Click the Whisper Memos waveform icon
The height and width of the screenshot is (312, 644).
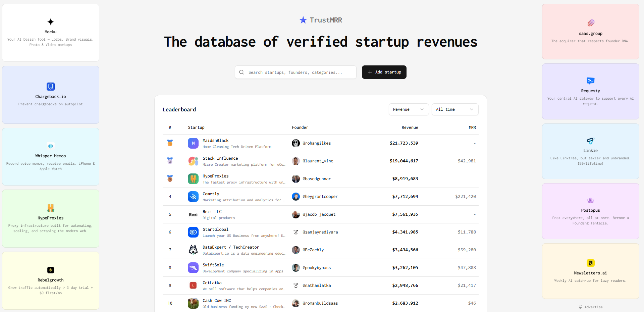pos(51,146)
